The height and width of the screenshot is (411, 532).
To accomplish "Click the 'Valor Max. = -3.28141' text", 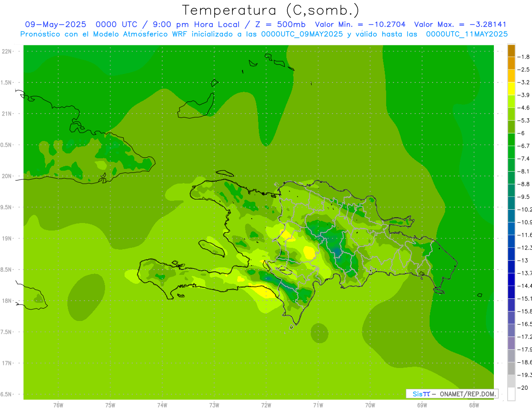I will click(x=460, y=24).
